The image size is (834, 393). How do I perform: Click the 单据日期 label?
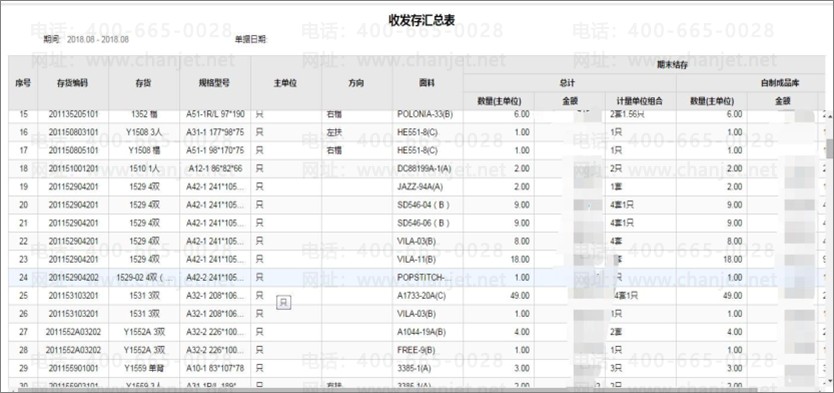[x=250, y=39]
